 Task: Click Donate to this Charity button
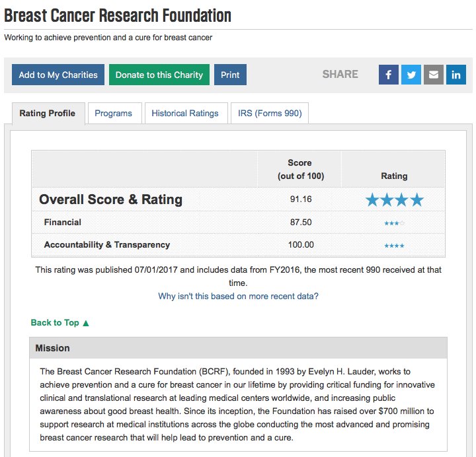click(x=159, y=75)
